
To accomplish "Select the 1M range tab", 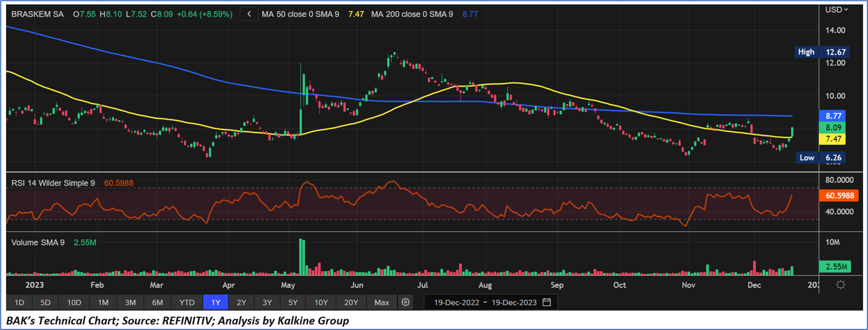I will (x=103, y=302).
